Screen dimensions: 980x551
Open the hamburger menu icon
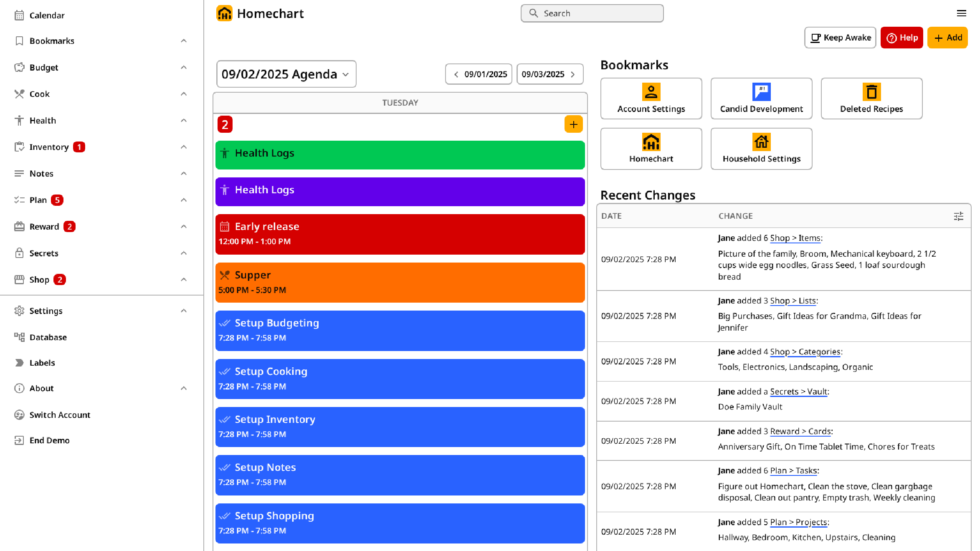961,13
